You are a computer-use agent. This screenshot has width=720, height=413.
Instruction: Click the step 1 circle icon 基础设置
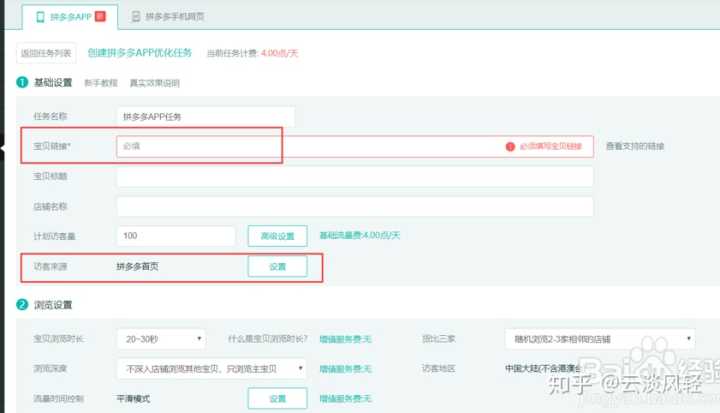pos(22,82)
